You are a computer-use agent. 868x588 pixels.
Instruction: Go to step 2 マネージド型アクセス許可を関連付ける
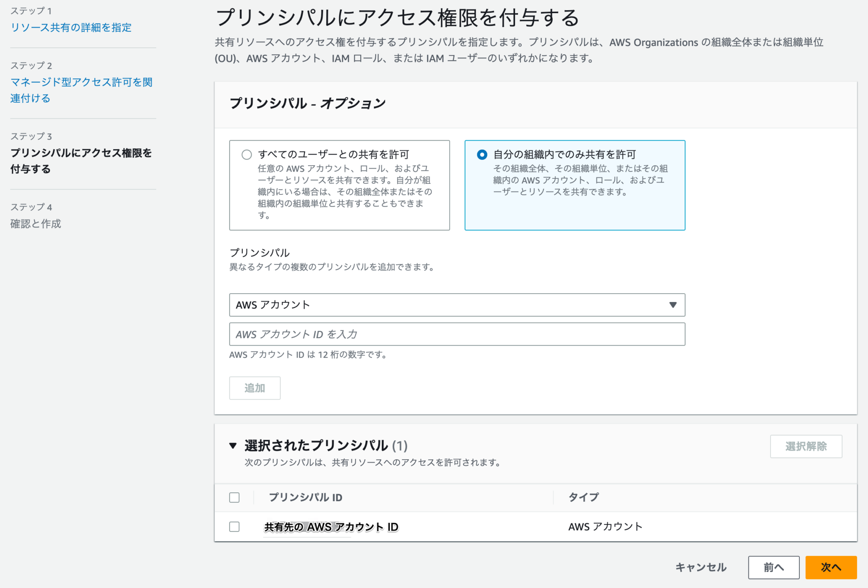click(x=81, y=90)
